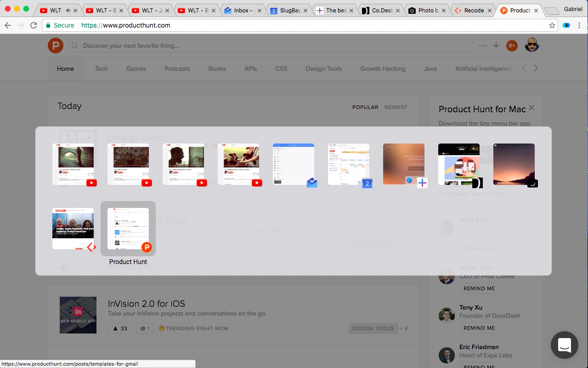The height and width of the screenshot is (368, 588).
Task: Bookmark page with the star icon
Action: [552, 25]
